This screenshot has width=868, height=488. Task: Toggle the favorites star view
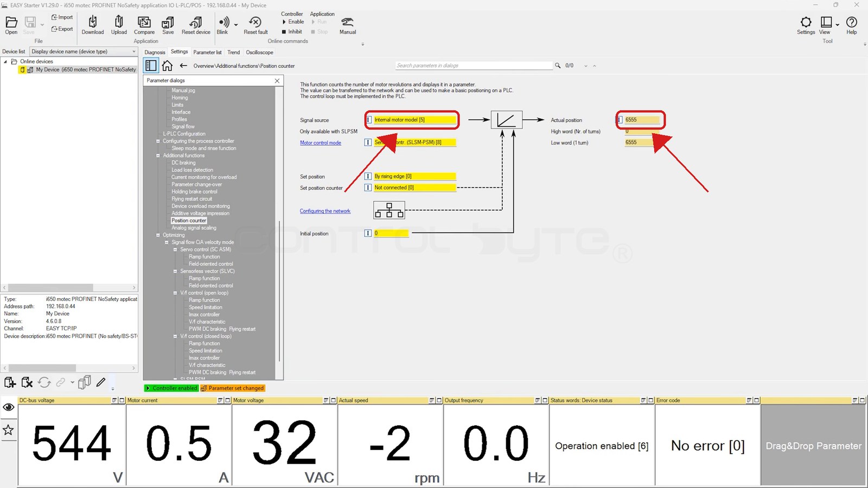[8, 430]
